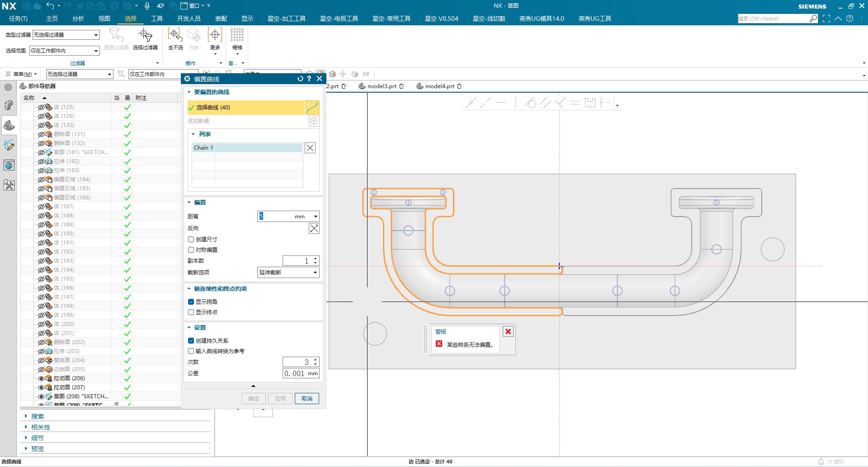The width and height of the screenshot is (868, 467).
Task: Click the constraint toolbar overflow arrow
Action: pos(617,105)
